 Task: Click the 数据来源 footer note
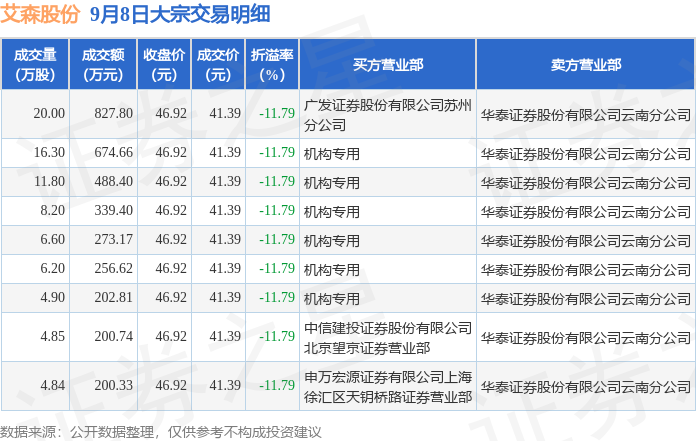161,432
